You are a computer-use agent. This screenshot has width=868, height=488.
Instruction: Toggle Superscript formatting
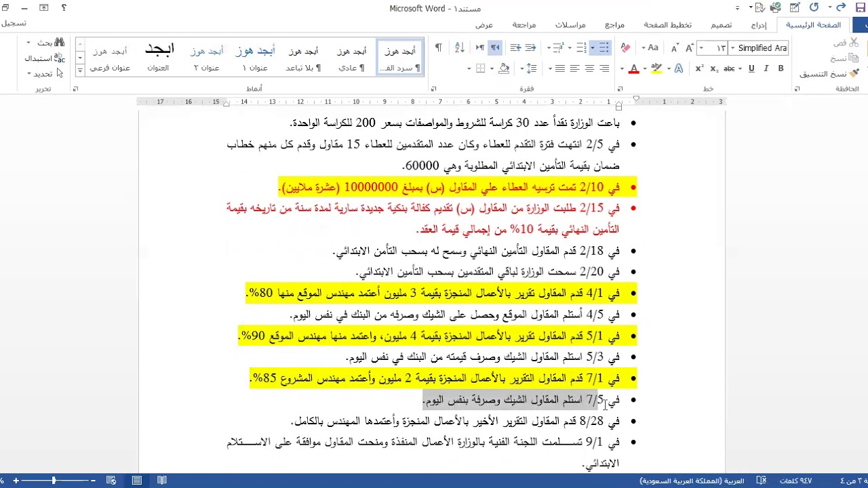click(700, 68)
